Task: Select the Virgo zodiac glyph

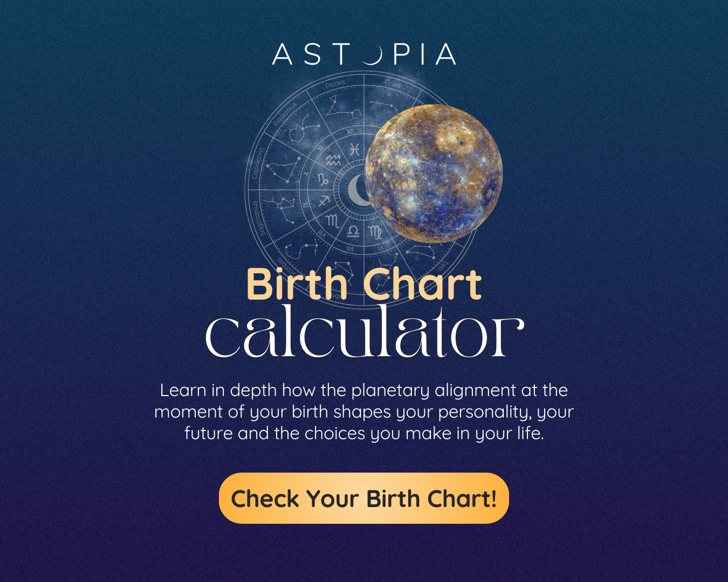Action: click(375, 232)
